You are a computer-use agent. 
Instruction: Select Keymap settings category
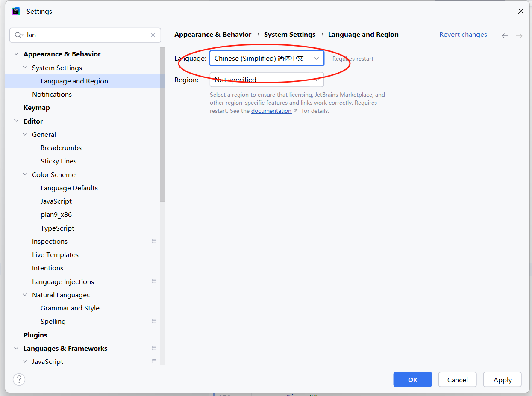coord(37,108)
